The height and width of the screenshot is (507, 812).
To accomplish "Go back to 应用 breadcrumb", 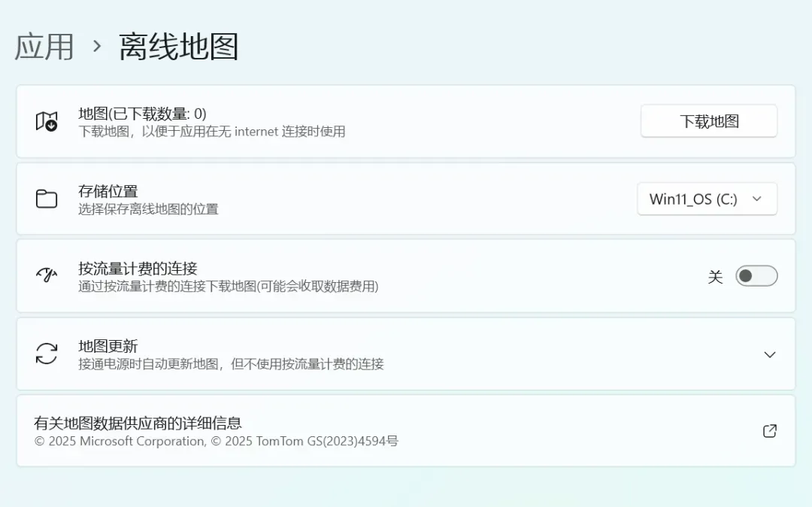I will 44,46.
